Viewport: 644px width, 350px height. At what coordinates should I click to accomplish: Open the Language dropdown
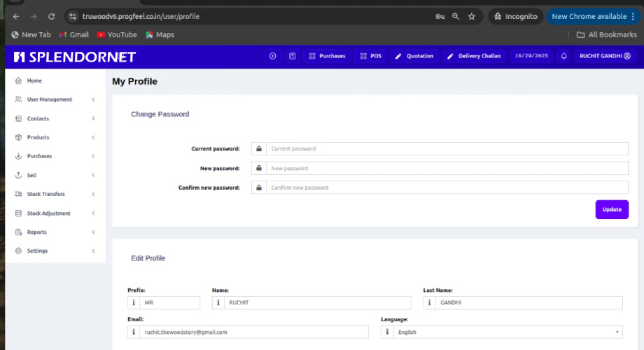[507, 332]
